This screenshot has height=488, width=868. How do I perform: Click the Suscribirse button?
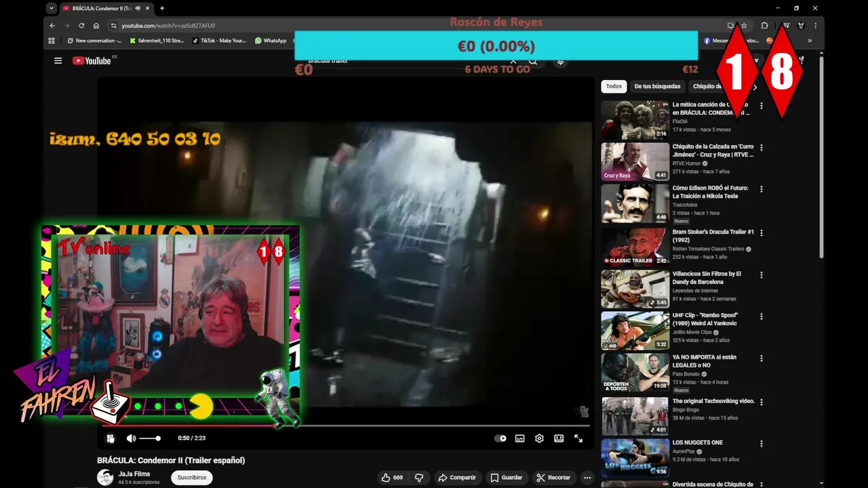tap(192, 478)
